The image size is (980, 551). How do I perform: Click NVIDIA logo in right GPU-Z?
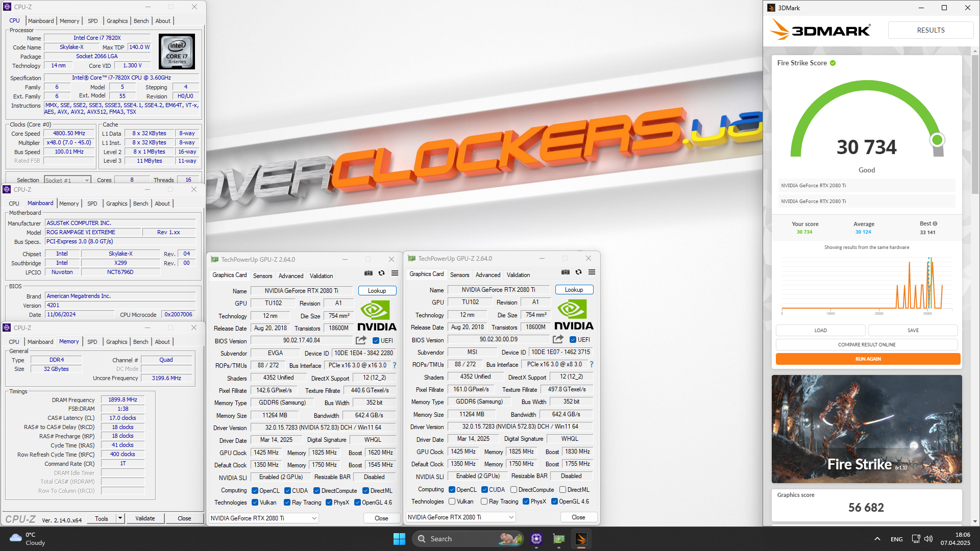tap(574, 315)
